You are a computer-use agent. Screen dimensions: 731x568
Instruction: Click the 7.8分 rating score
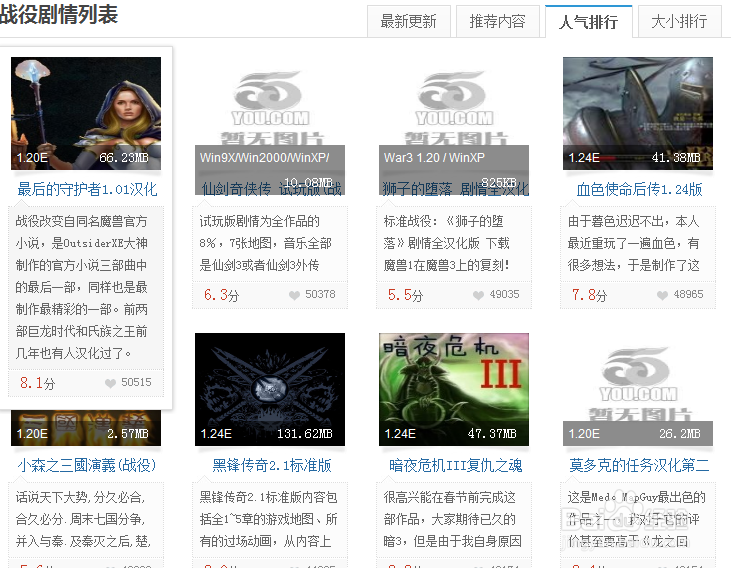tap(590, 295)
